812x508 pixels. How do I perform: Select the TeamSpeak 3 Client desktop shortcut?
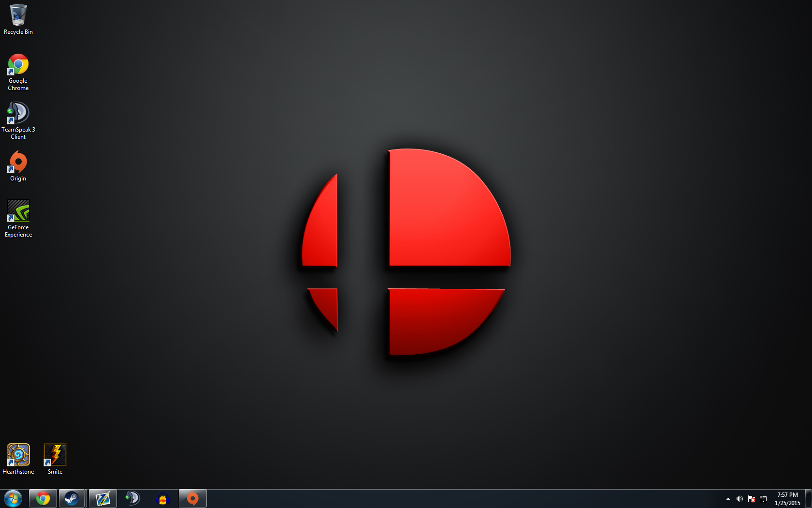tap(18, 121)
